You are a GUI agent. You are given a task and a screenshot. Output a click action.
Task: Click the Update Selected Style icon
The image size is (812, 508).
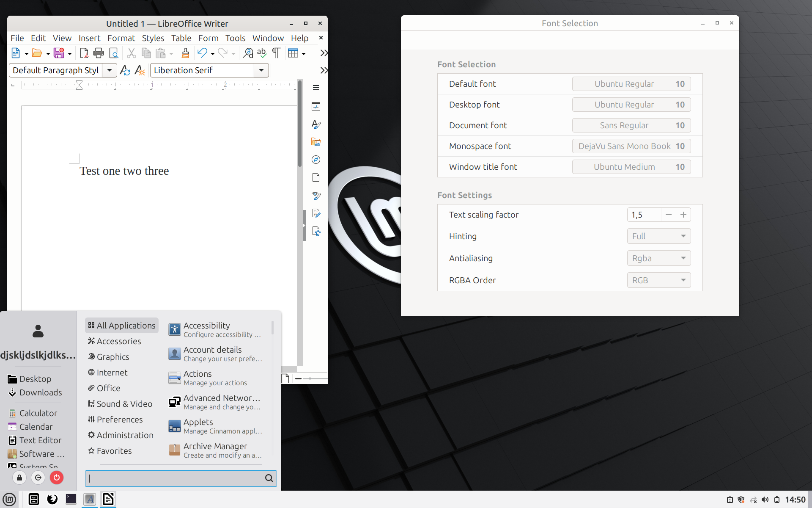[x=125, y=70]
